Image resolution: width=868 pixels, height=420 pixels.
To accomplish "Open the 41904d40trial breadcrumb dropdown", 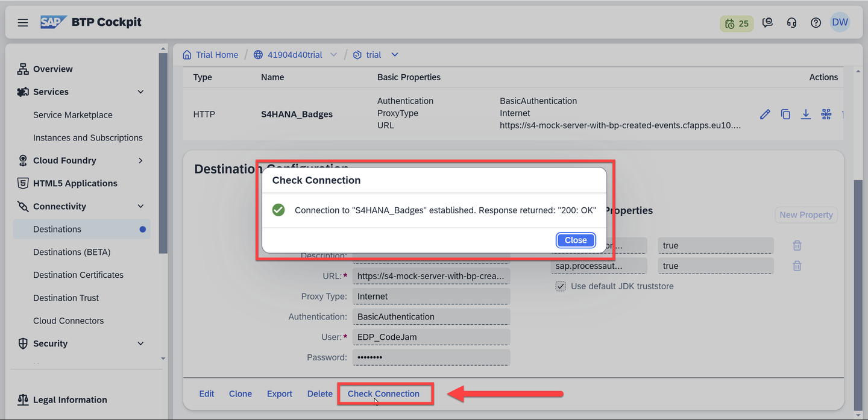I will point(333,55).
